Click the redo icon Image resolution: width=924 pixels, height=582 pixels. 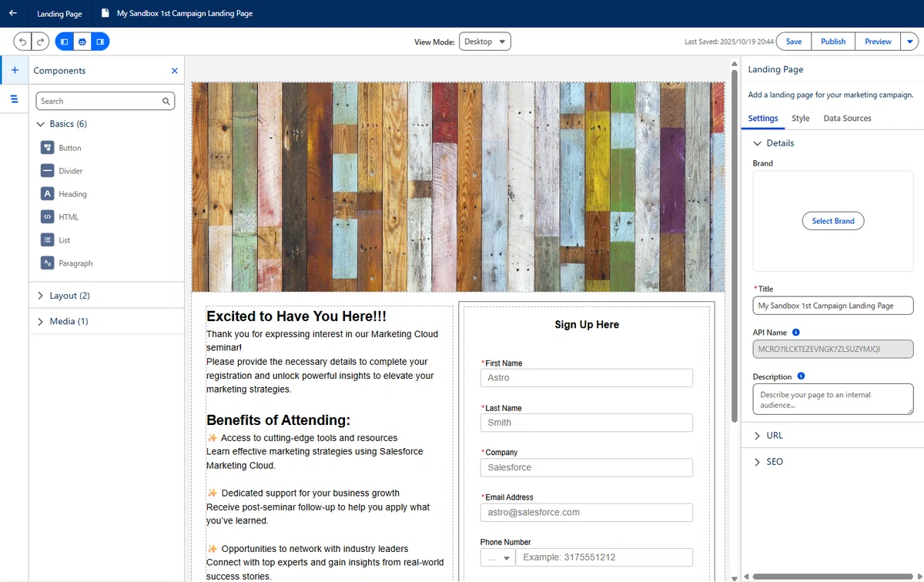[x=40, y=42]
